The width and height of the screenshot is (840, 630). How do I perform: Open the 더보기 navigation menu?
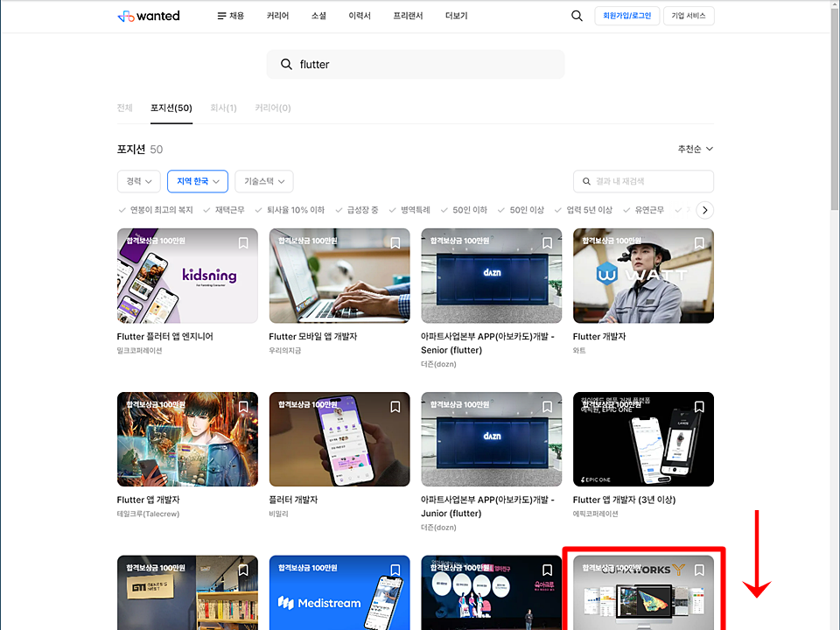point(457,16)
